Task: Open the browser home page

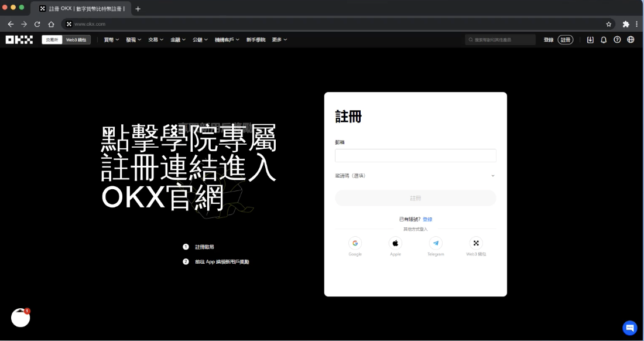Action: (51, 24)
